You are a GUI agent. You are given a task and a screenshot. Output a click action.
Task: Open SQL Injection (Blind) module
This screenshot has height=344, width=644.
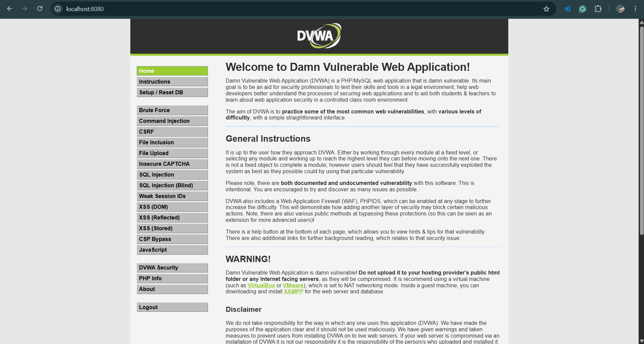172,185
